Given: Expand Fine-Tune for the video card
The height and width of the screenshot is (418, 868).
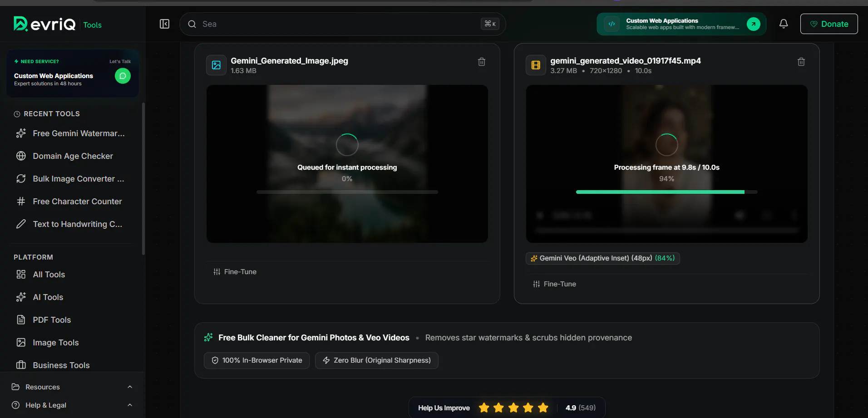Looking at the screenshot, I should 555,284.
